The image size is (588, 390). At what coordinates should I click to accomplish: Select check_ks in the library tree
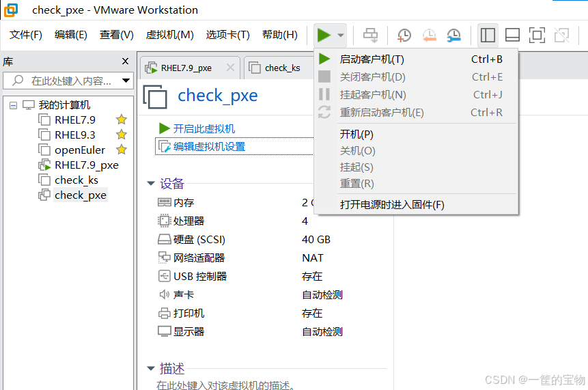point(76,180)
